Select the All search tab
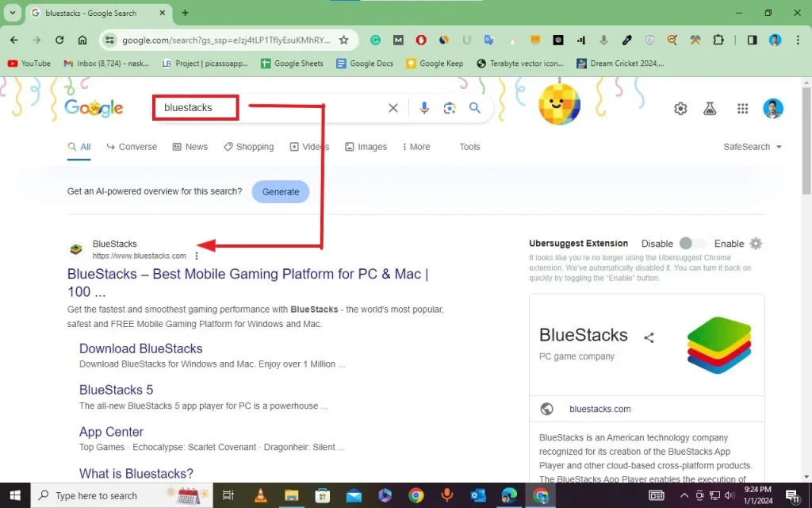 (x=79, y=147)
